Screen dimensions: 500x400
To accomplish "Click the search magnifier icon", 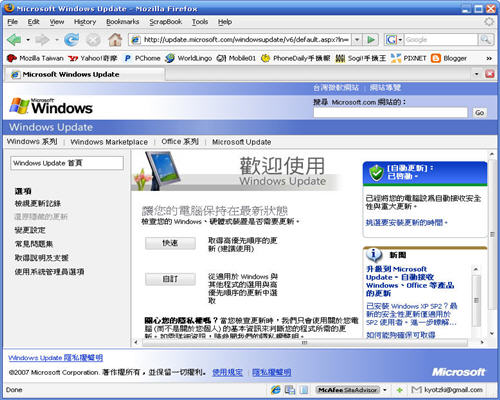I will click(485, 40).
